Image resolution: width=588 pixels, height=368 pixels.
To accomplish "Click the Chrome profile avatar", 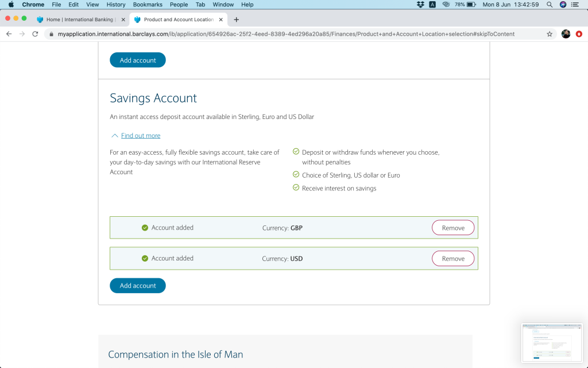I will tap(566, 34).
